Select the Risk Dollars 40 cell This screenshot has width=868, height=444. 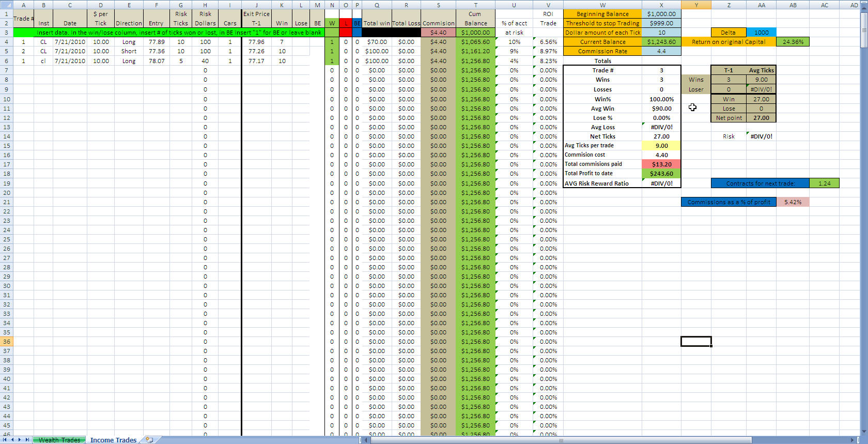(x=205, y=61)
